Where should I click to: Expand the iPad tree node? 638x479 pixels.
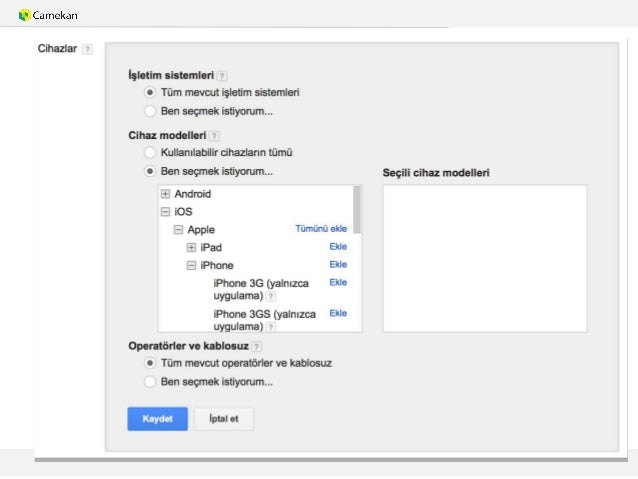point(191,247)
